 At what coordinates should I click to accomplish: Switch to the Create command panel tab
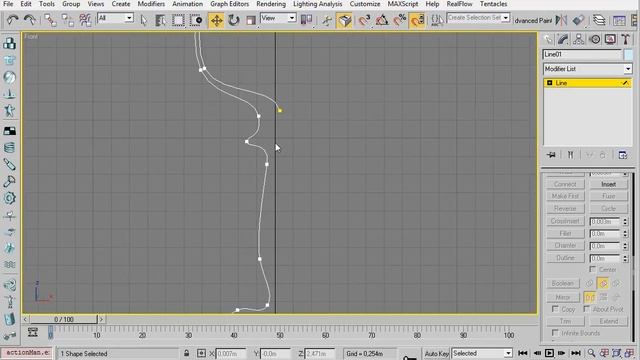(548, 39)
